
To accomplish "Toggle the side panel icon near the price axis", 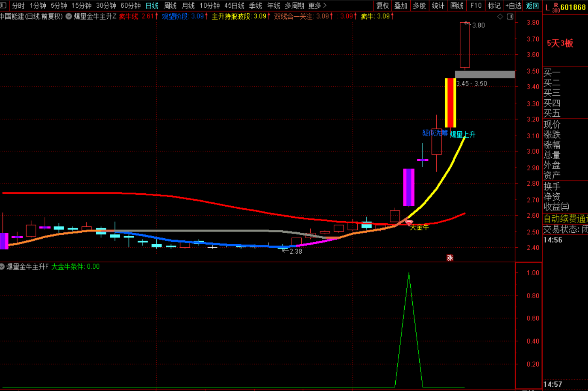I will [510, 17].
